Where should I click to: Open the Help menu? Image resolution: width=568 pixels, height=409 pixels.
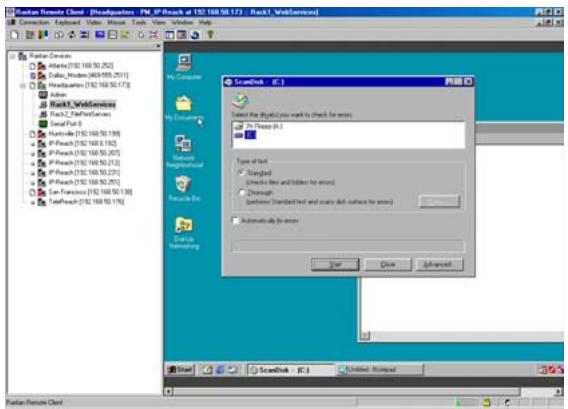pos(205,22)
